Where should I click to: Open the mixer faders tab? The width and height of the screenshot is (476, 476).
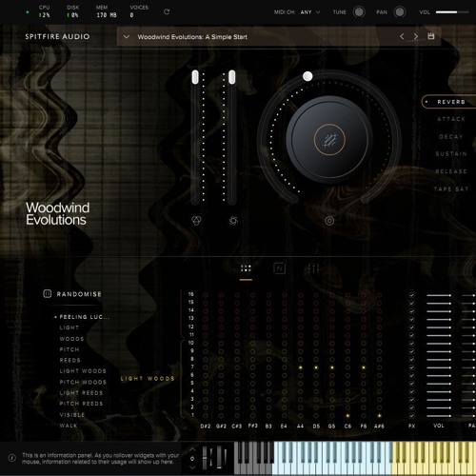[x=313, y=268]
